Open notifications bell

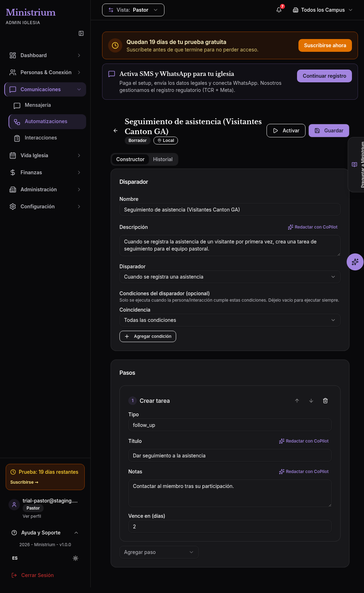(x=279, y=10)
